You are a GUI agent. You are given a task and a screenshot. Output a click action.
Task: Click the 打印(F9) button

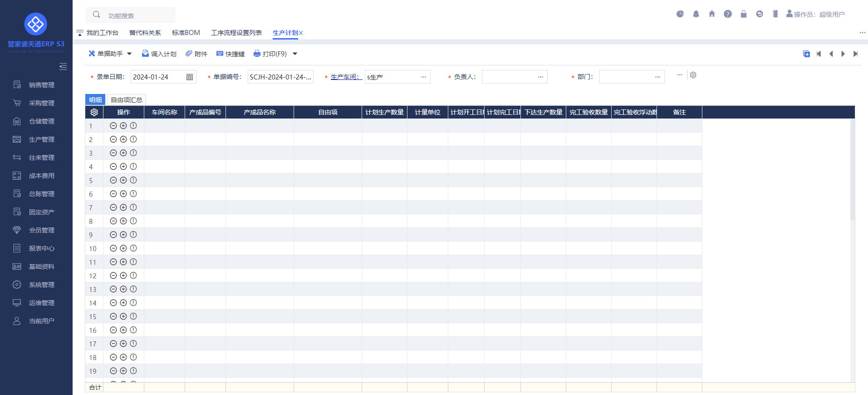pos(270,54)
